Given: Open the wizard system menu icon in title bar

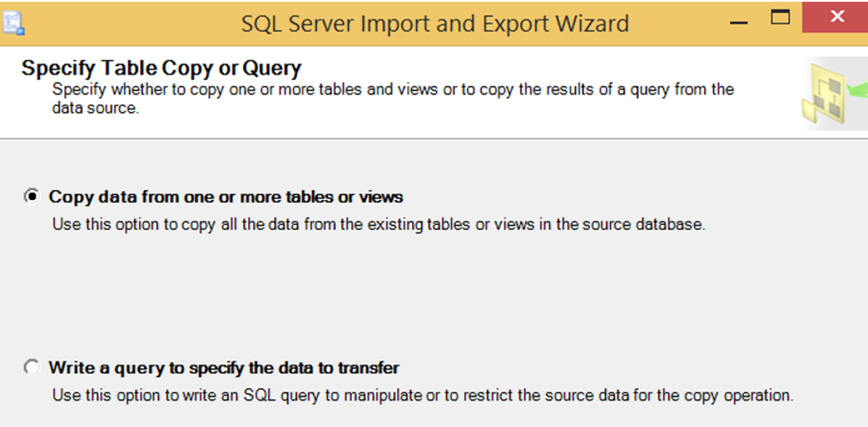Looking at the screenshot, I should [x=12, y=23].
